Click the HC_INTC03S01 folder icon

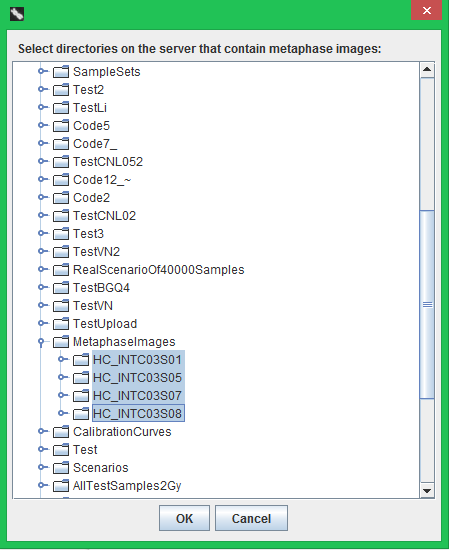coord(81,360)
